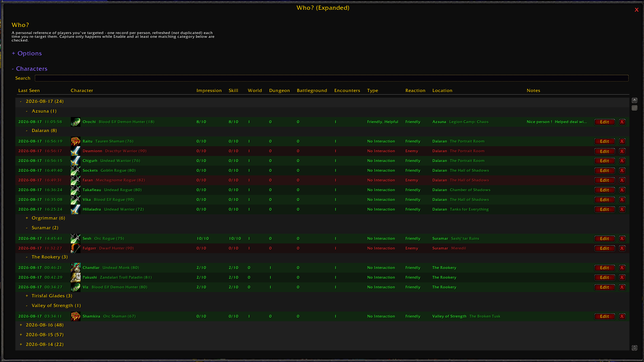Delete Fulgorr's record with X
644x362 pixels.
coord(622,248)
